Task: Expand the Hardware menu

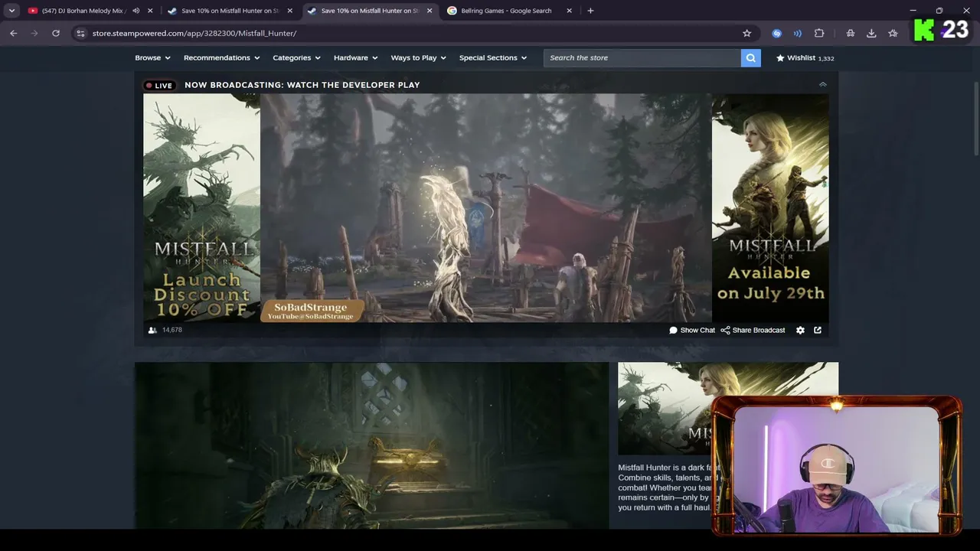Action: pyautogui.click(x=355, y=57)
